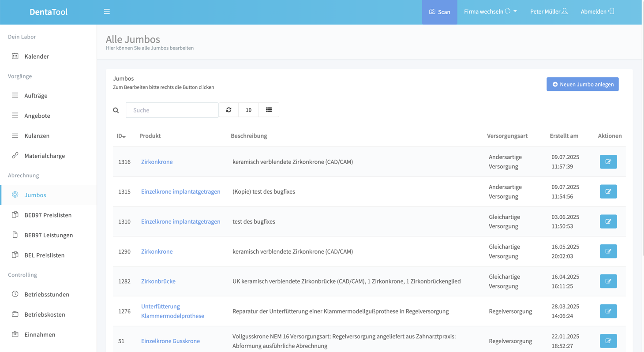Click the edit icon for Jumbo 1316
Screen dimensions: 644x352
click(608, 162)
